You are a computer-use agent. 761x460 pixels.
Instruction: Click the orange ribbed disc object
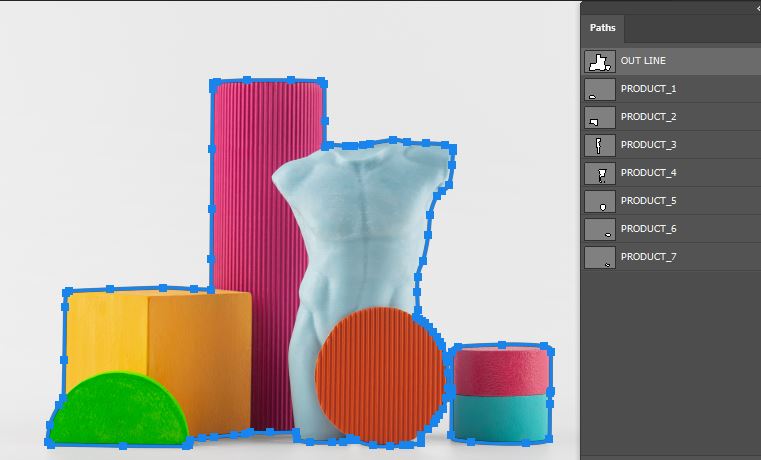(380, 375)
